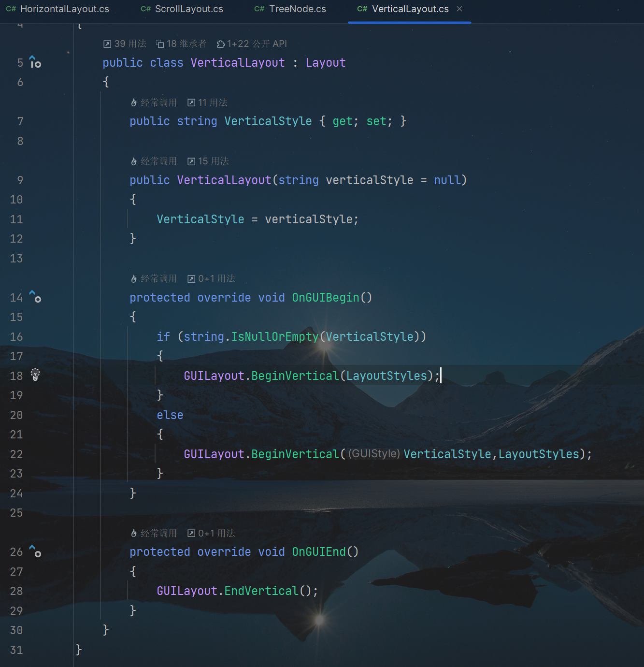The height and width of the screenshot is (667, 644).
Task: Click BeginVertical call on line 18
Action: [295, 376]
